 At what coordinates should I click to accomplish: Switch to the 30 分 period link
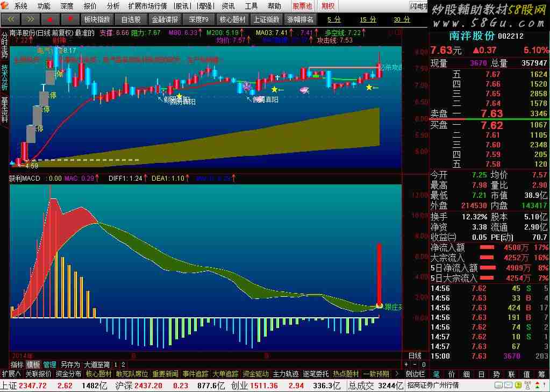pos(402,20)
